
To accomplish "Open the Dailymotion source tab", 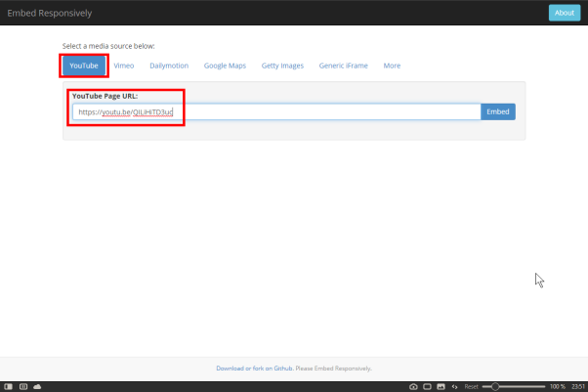I will [x=169, y=65].
